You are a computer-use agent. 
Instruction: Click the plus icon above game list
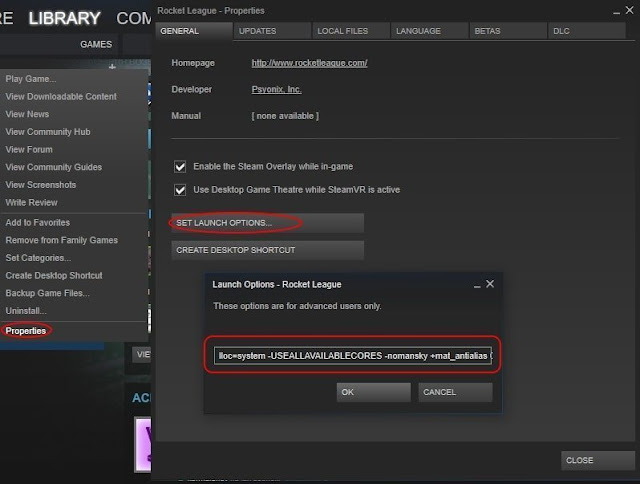[112, 67]
